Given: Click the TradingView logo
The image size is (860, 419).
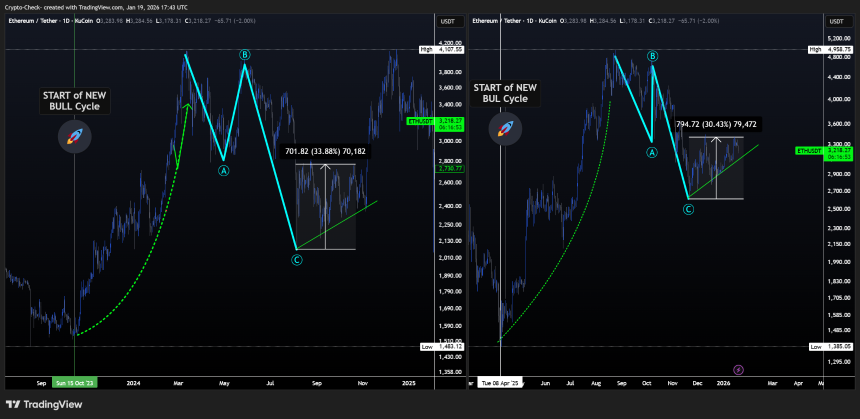Looking at the screenshot, I should pyautogui.click(x=44, y=405).
